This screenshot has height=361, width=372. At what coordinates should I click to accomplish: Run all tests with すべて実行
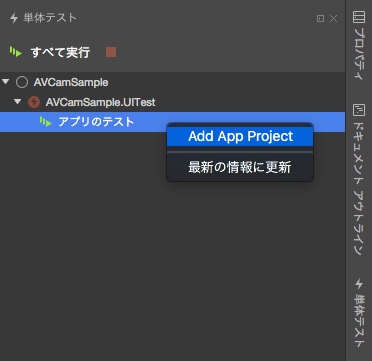click(60, 52)
